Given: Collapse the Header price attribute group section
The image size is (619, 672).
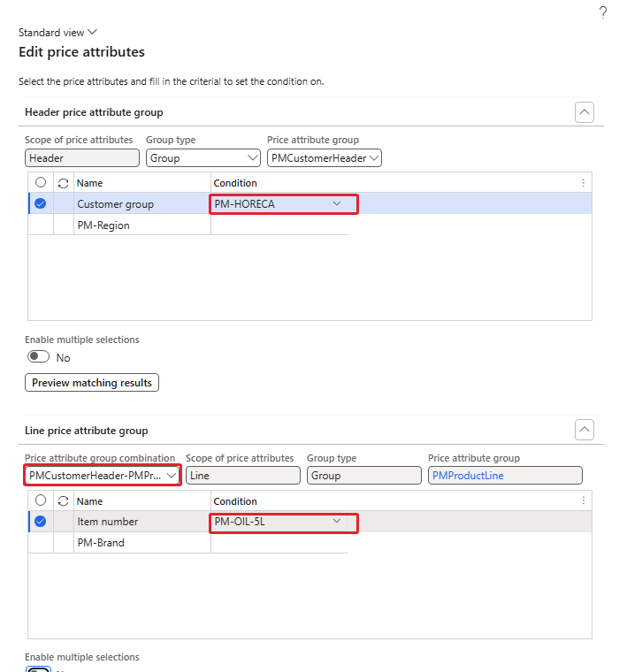Looking at the screenshot, I should click(584, 112).
